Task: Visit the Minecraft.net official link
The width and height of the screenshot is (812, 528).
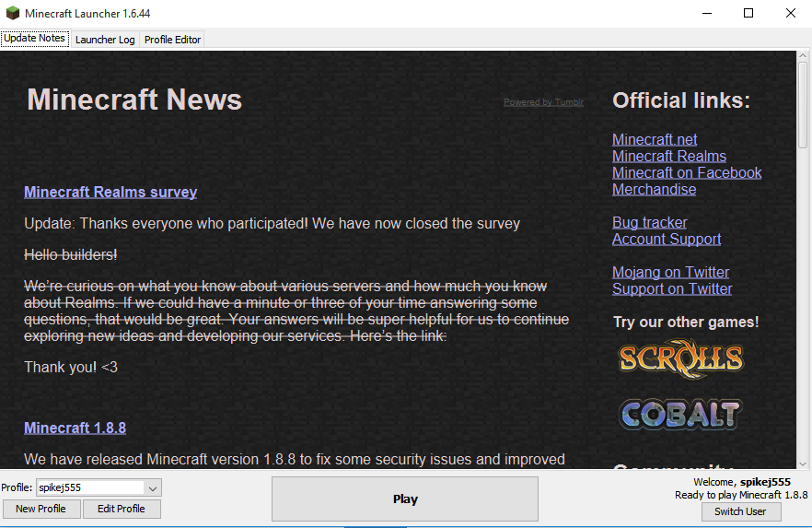Action: (x=655, y=139)
